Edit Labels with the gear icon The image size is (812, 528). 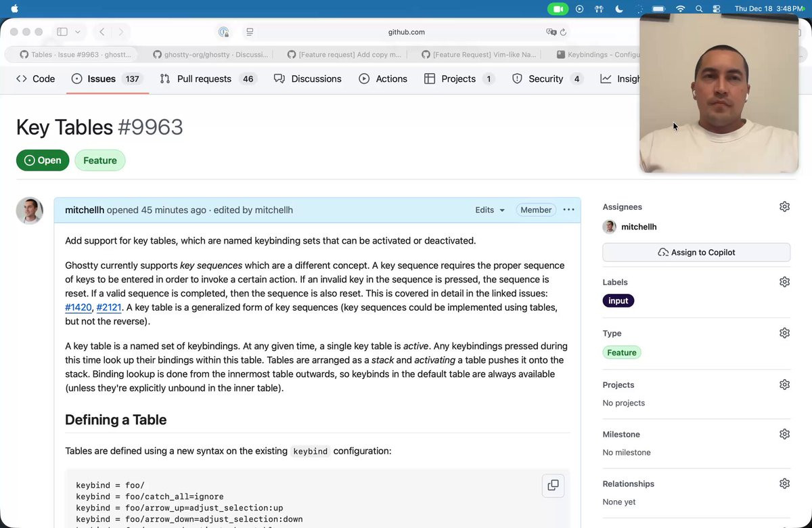tap(784, 282)
